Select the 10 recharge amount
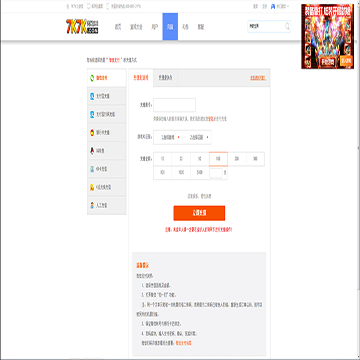Viewport: 360px width, 360px height. [162, 159]
